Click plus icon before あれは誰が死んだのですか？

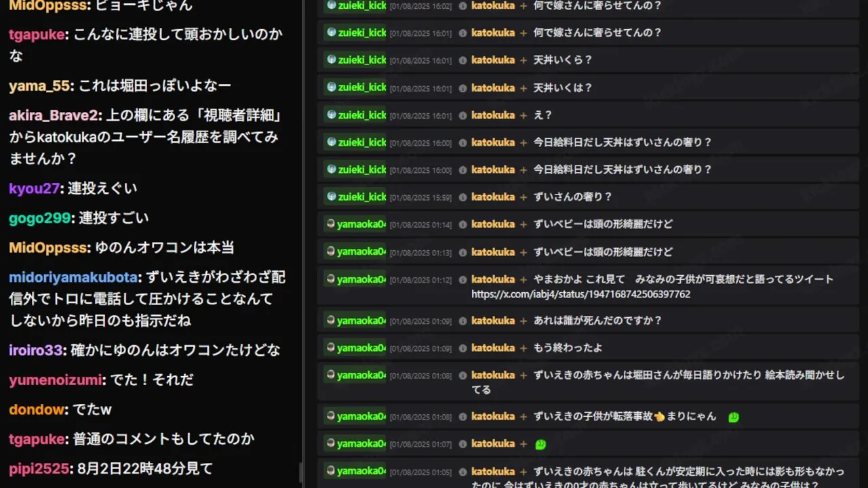click(x=523, y=321)
